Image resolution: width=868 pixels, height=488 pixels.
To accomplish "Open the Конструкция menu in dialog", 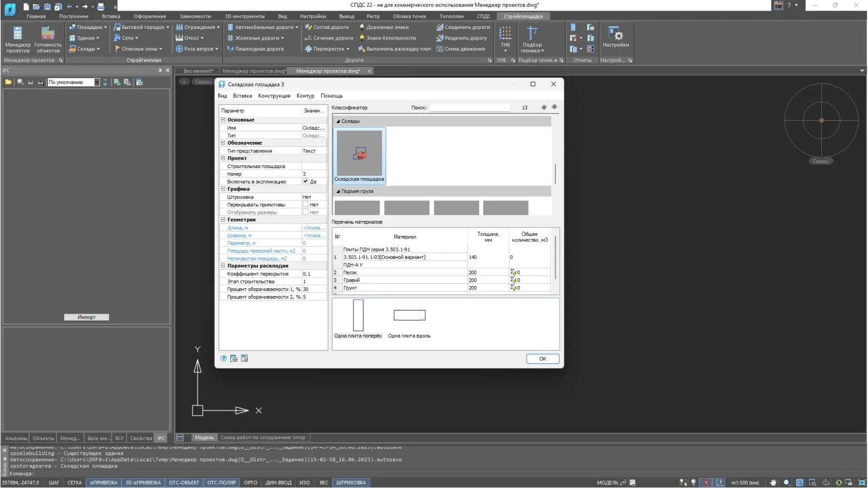I will pos(274,96).
